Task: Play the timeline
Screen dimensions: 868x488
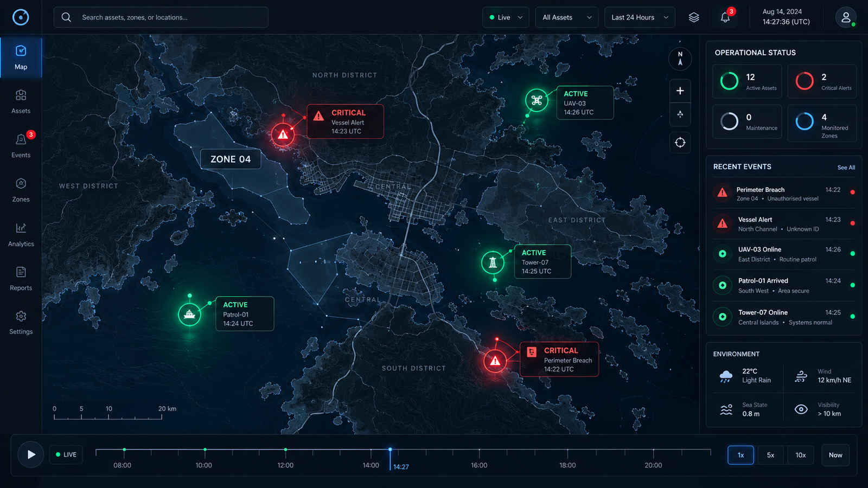Action: 31,454
